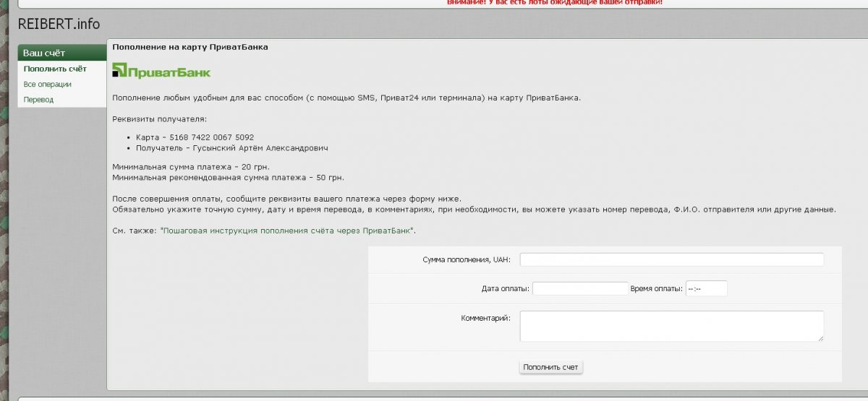The height and width of the screenshot is (401, 868).
Task: Click the Комментарий textarea resize grip
Action: click(820, 337)
